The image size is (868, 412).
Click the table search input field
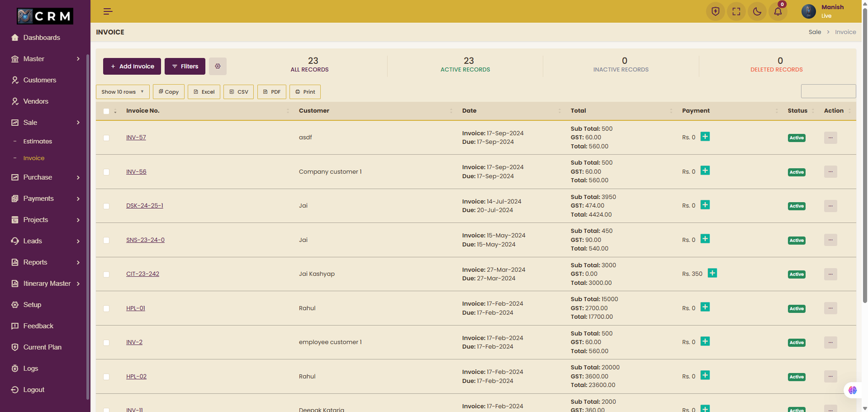828,91
